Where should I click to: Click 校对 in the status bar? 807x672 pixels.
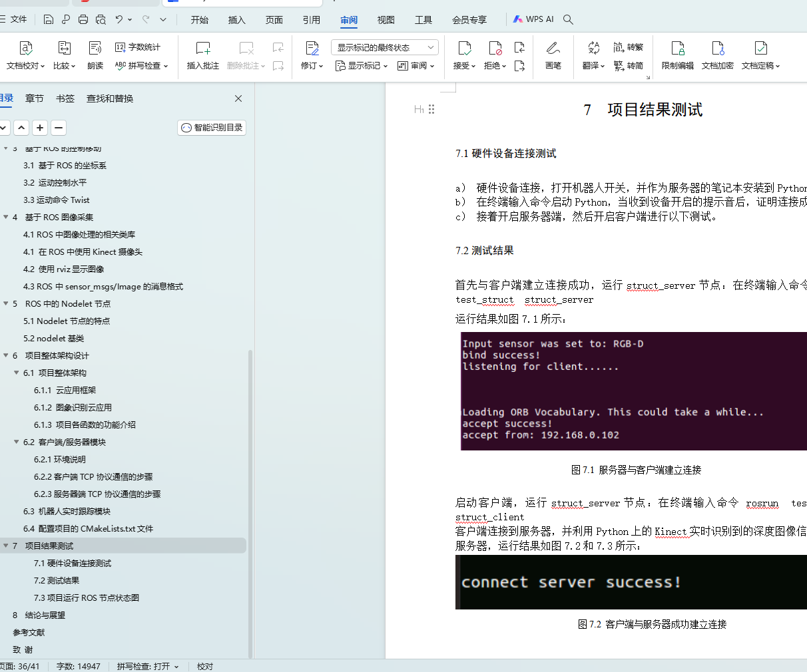pos(205,666)
